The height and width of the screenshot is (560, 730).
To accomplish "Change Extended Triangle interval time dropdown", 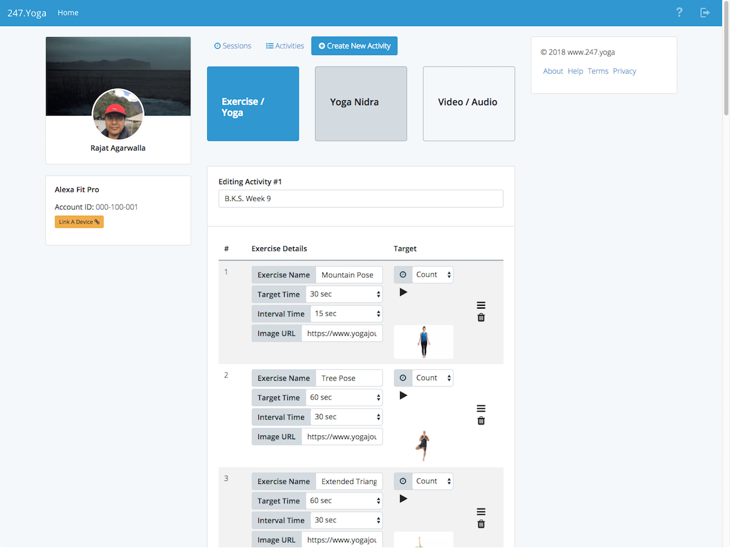I will (x=346, y=520).
